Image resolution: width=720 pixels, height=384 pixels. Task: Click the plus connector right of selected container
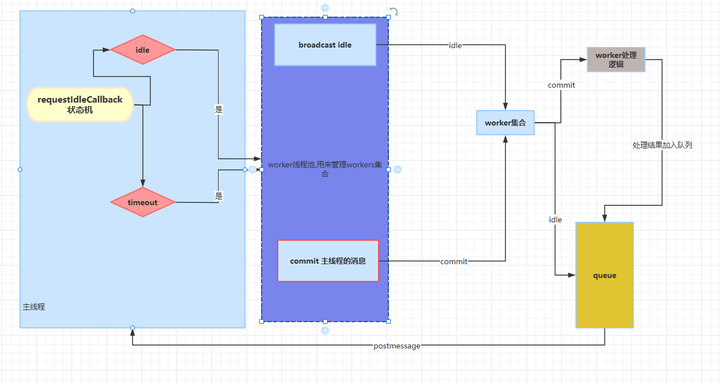pos(398,169)
